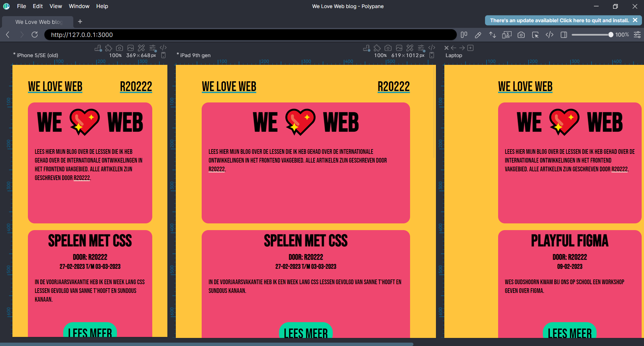Close the Laptop pane with X icon
The height and width of the screenshot is (346, 644).
(446, 48)
